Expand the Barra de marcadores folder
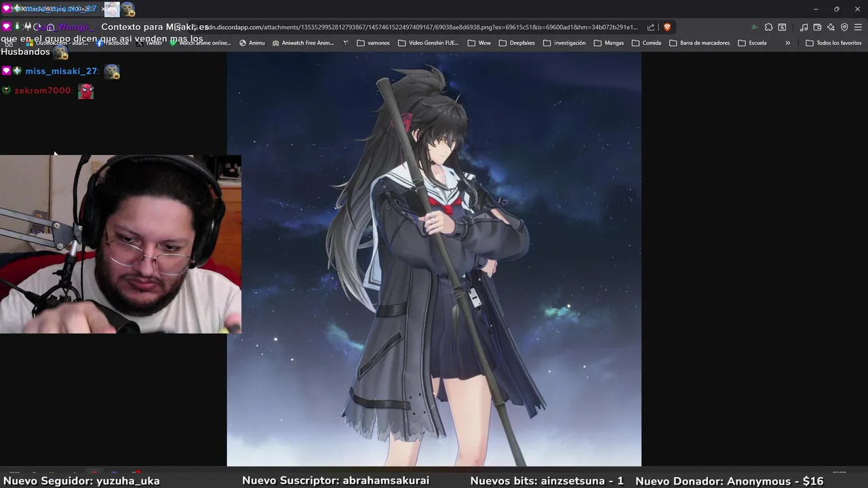 (699, 43)
